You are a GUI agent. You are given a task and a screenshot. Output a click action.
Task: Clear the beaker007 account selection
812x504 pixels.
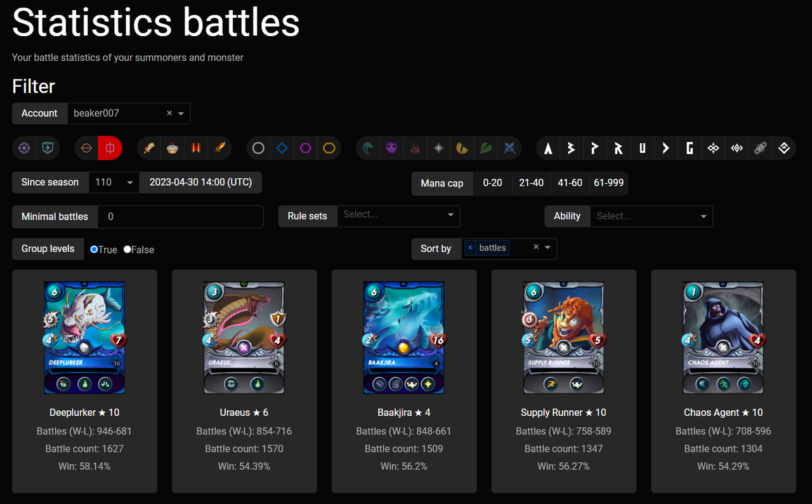(169, 113)
